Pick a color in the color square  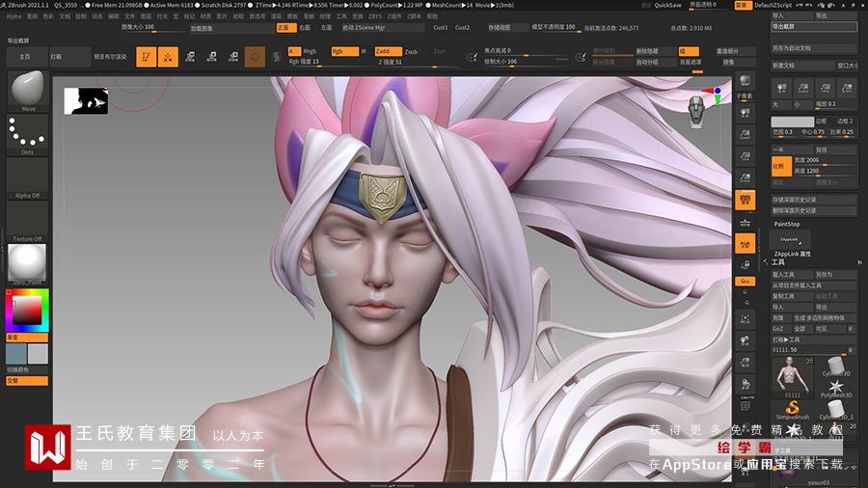[26, 311]
